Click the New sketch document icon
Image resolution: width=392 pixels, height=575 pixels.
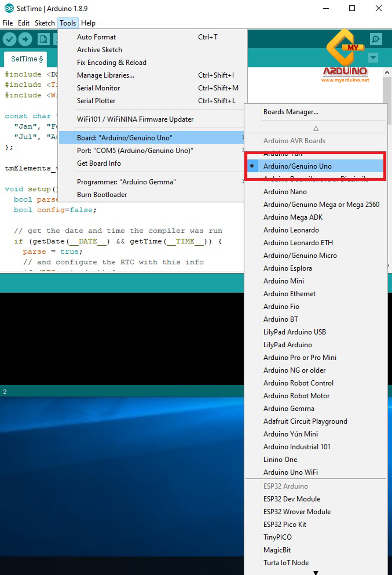(x=43, y=40)
